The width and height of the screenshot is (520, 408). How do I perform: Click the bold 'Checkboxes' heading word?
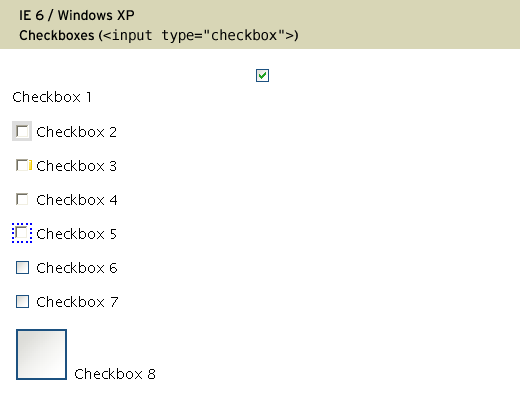tap(57, 35)
